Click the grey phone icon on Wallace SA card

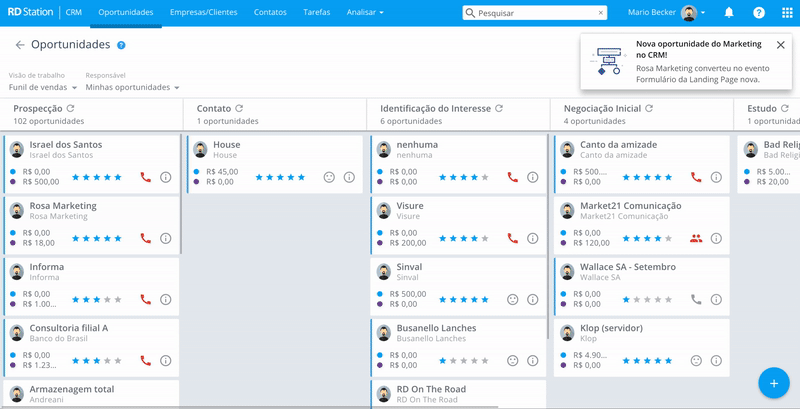[x=696, y=299]
